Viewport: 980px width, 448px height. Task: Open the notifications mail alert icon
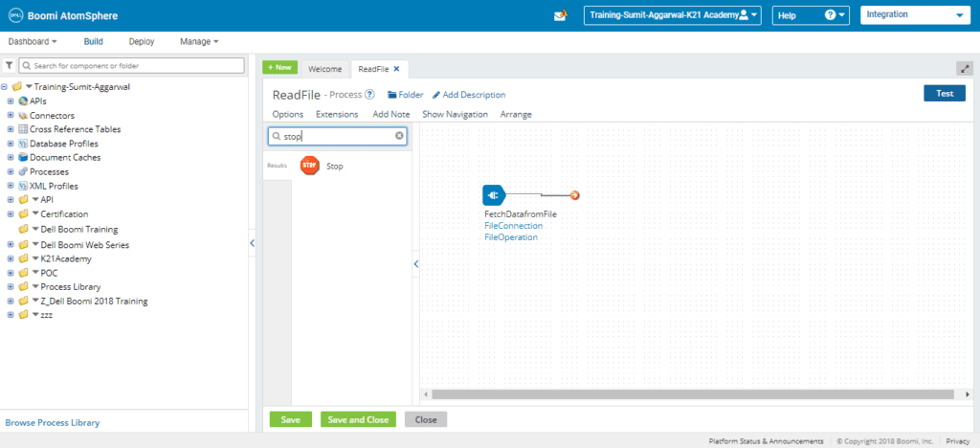tap(561, 15)
